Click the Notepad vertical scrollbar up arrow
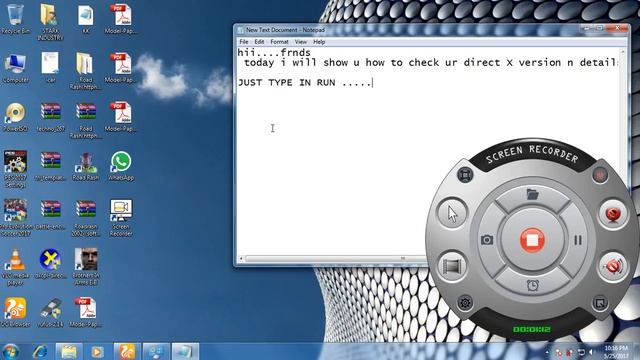This screenshot has height=360, width=640. (623, 52)
